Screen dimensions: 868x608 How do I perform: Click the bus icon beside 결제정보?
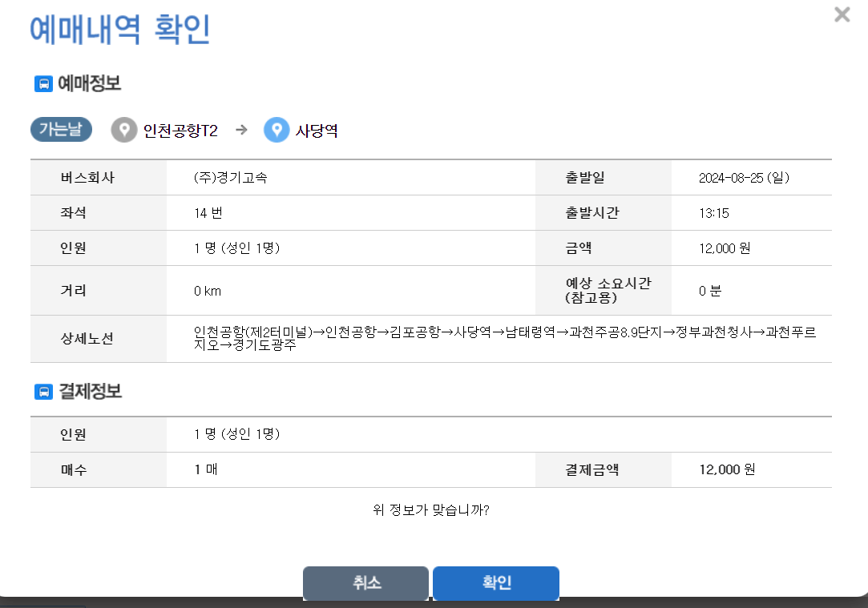click(43, 391)
